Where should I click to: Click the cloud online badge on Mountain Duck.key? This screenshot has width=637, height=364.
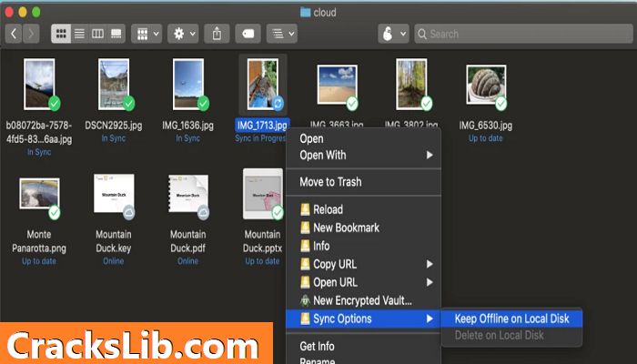click(x=129, y=212)
